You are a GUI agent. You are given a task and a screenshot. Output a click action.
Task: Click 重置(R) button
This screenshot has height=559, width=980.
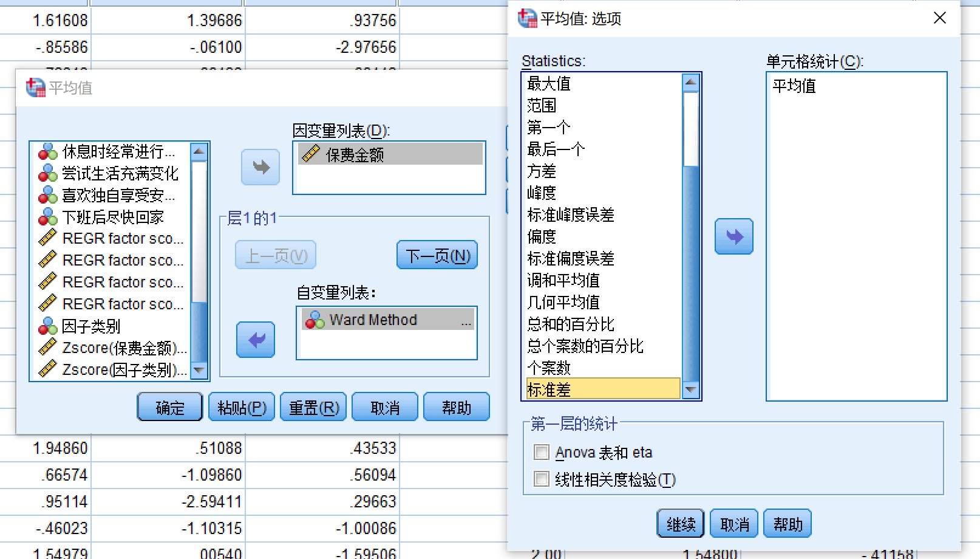click(x=313, y=407)
